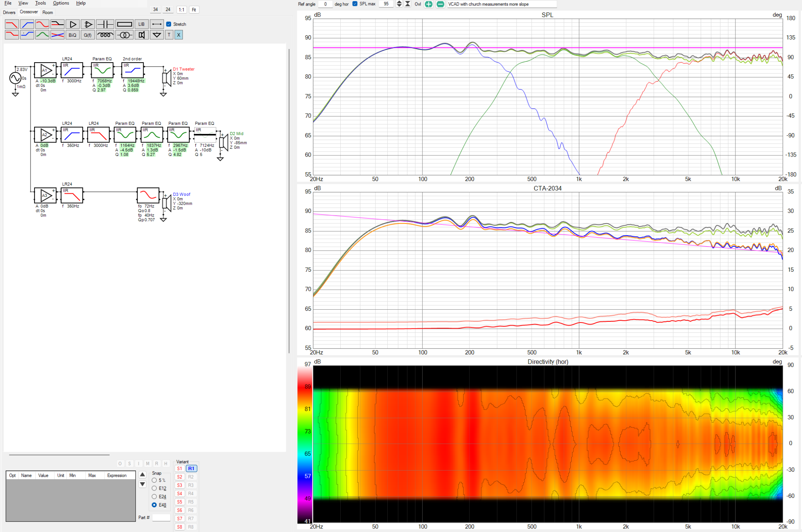Select the red low-shelf filter tool
The height and width of the screenshot is (532, 802).
[x=12, y=35]
